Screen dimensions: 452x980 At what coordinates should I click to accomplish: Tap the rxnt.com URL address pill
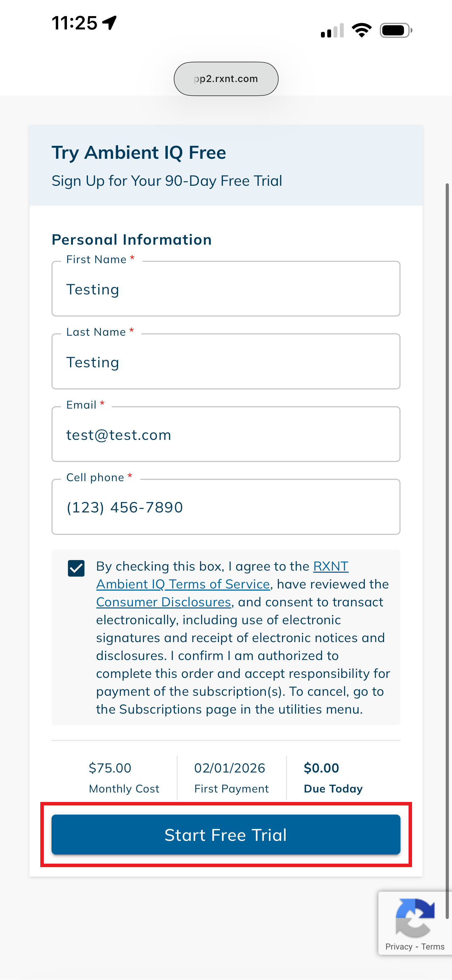[226, 79]
